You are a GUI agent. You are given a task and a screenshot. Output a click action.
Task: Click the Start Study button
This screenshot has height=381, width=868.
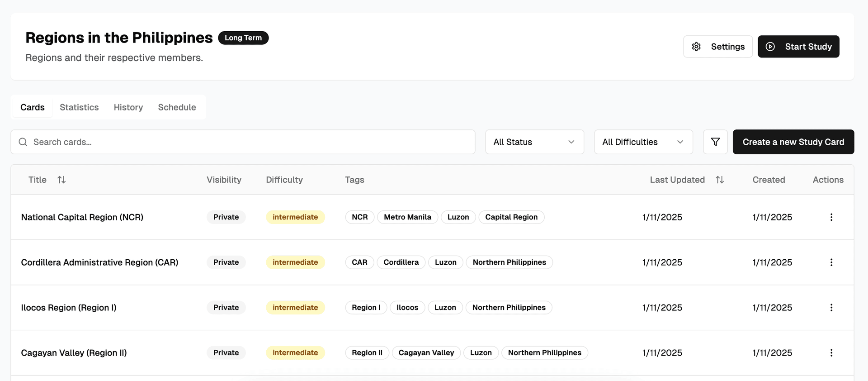pyautogui.click(x=798, y=47)
